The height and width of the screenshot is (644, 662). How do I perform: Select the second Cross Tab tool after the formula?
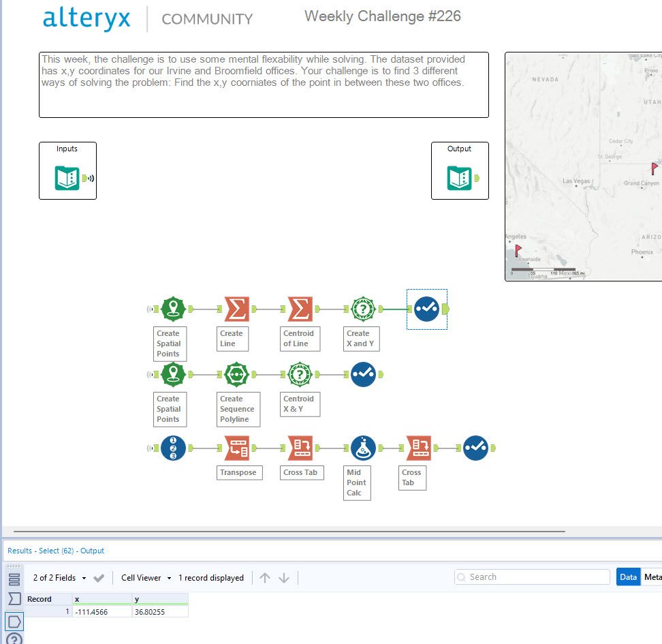(419, 448)
